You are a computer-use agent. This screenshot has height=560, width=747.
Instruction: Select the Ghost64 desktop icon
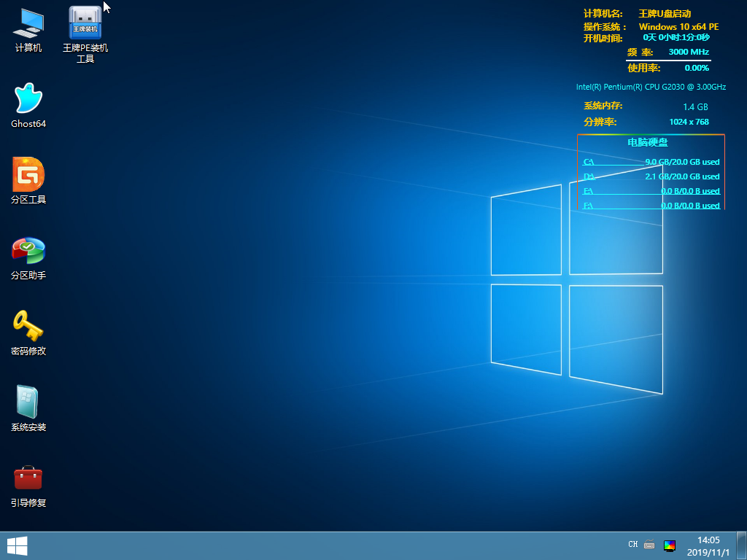point(28,105)
